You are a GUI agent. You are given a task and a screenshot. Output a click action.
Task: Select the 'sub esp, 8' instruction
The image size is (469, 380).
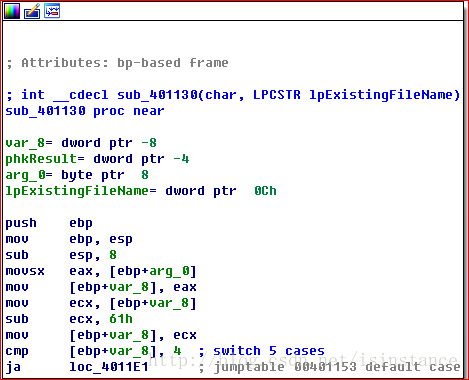pyautogui.click(x=61, y=255)
